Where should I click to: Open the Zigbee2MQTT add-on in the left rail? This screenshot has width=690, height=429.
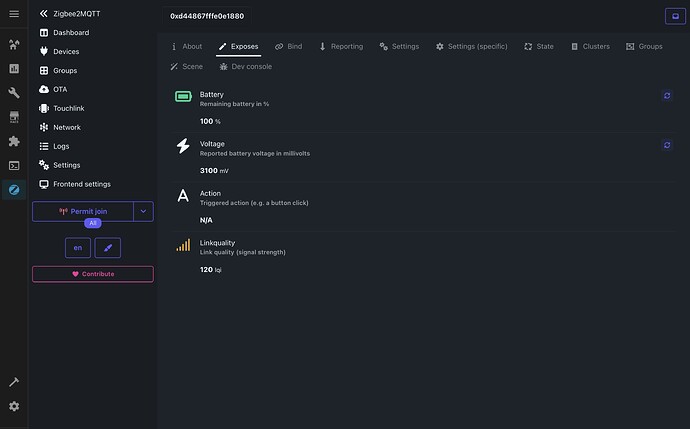(14, 190)
